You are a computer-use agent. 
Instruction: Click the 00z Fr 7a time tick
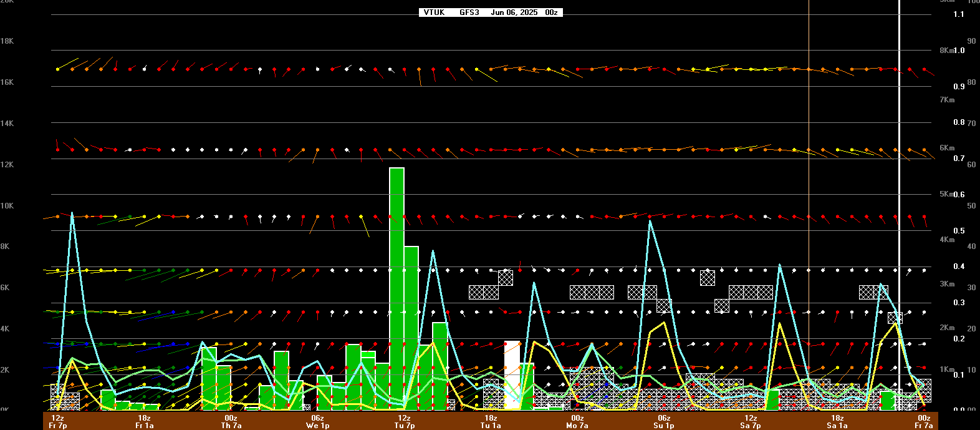(924, 422)
